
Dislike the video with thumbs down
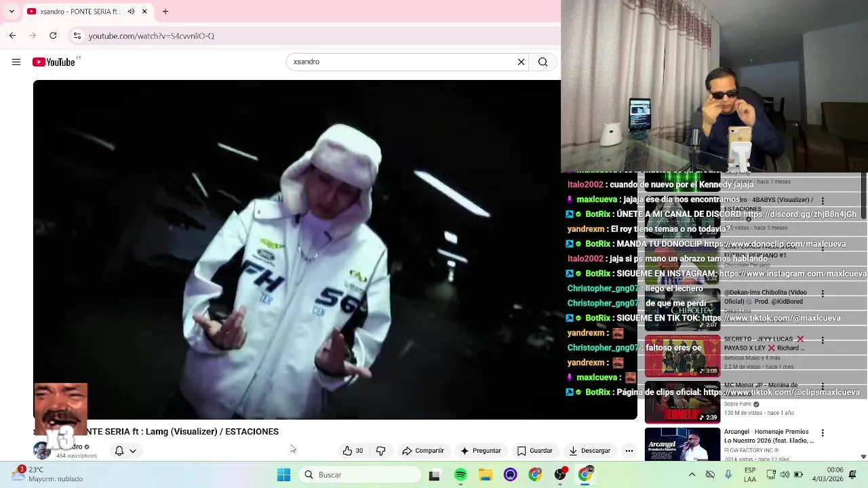[380, 451]
